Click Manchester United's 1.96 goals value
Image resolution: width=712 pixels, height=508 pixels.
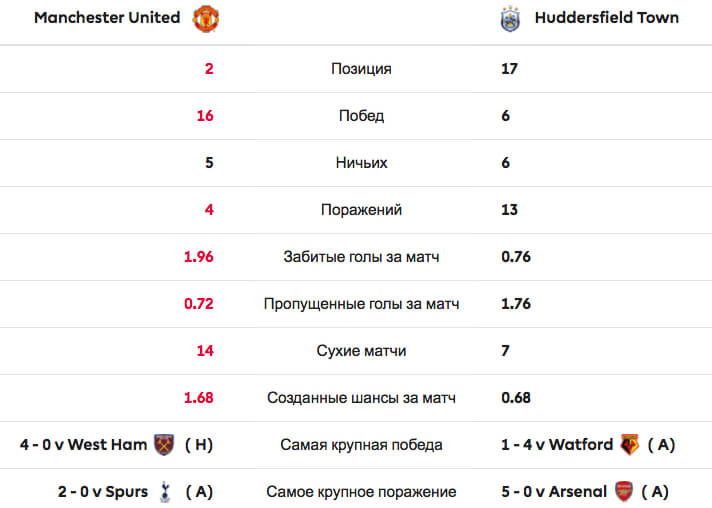pyautogui.click(x=198, y=257)
